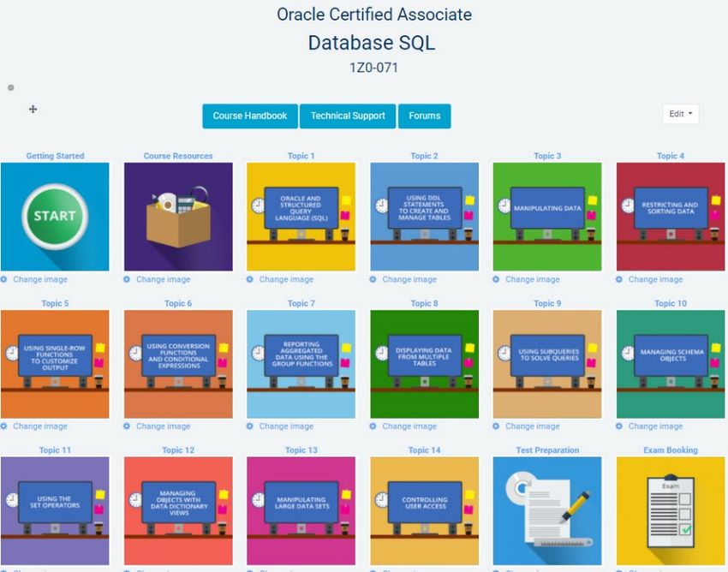The image size is (728, 572).
Task: Open the Test Preparation title link
Action: click(547, 450)
